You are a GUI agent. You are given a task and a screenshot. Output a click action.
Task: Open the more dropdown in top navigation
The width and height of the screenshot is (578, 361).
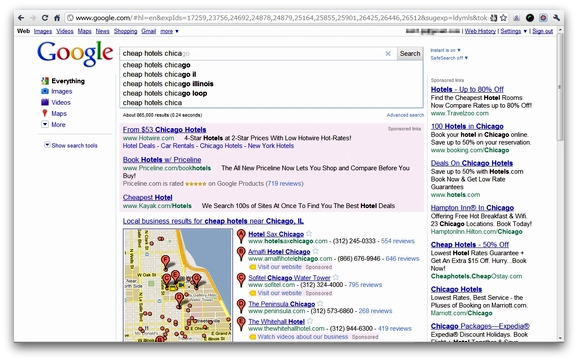pyautogui.click(x=169, y=31)
